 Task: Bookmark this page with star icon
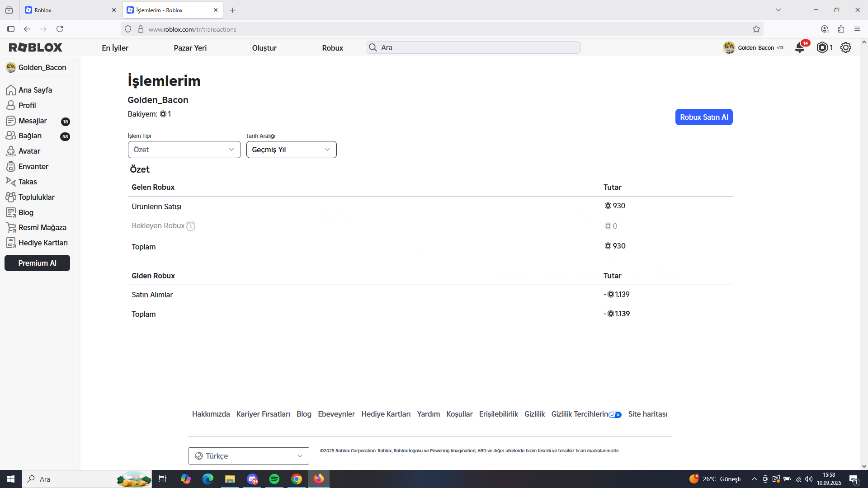[x=756, y=29]
